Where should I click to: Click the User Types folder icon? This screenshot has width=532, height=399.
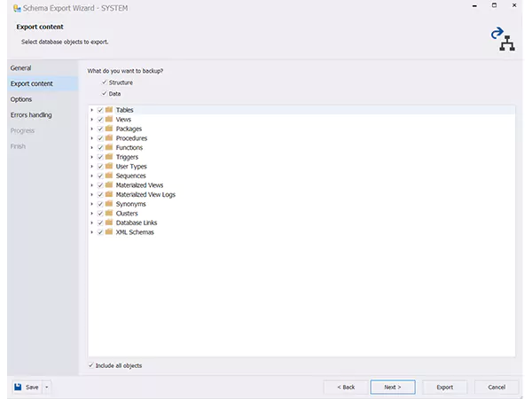109,166
